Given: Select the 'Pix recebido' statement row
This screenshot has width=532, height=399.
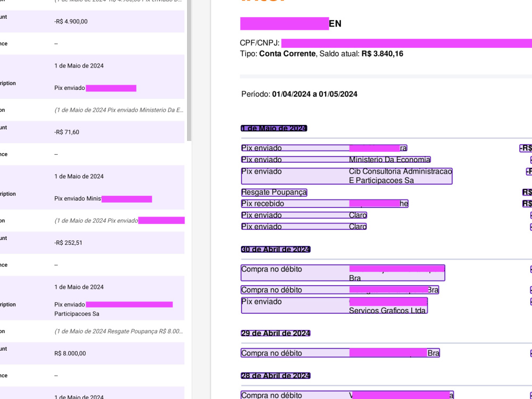Looking at the screenshot, I should pyautogui.click(x=325, y=204).
